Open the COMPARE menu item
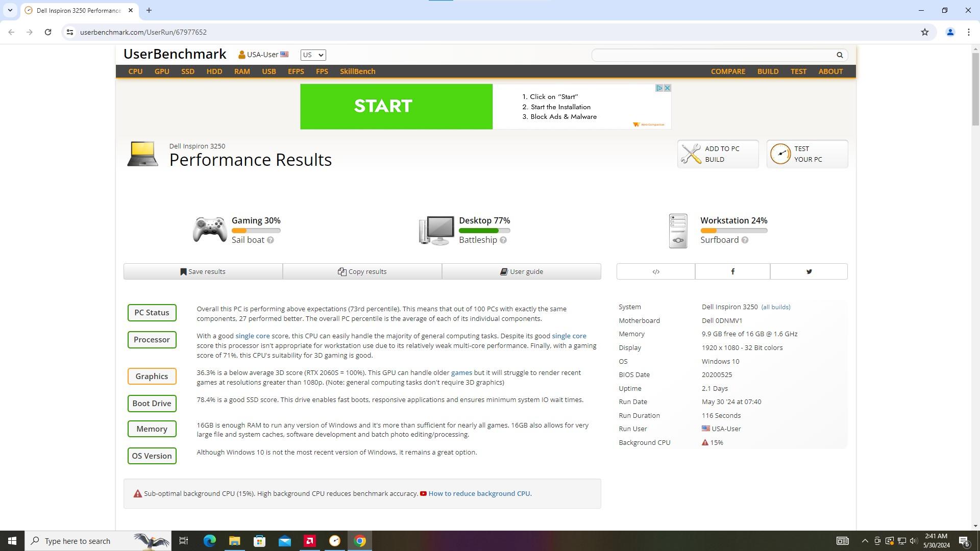Screen dimensions: 980x551 click(728, 71)
